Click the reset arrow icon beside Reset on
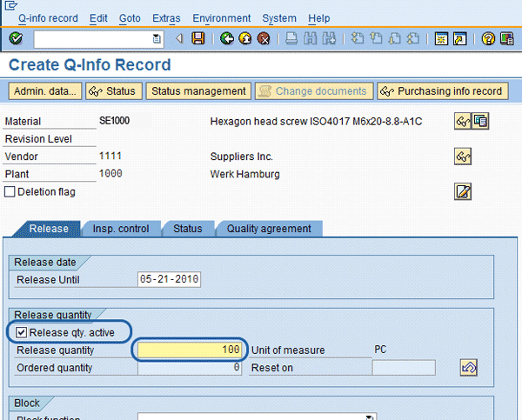 (469, 368)
